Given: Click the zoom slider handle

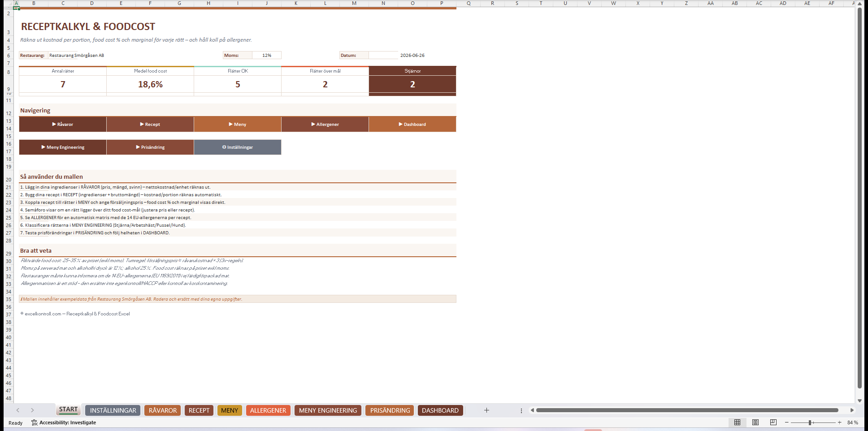Looking at the screenshot, I should tap(810, 422).
